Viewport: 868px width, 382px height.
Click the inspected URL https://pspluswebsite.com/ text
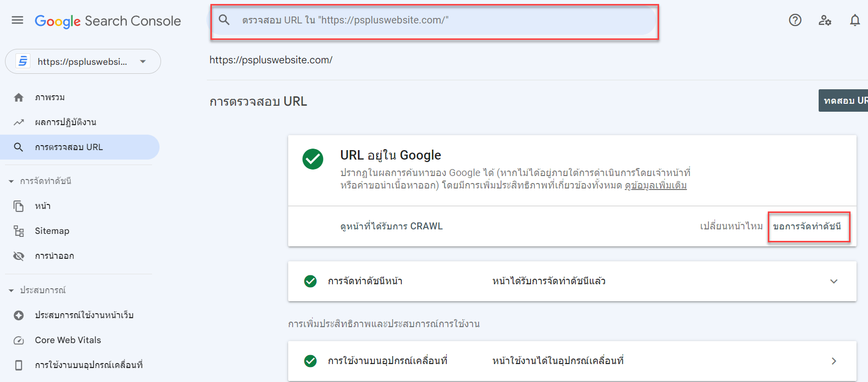(271, 60)
